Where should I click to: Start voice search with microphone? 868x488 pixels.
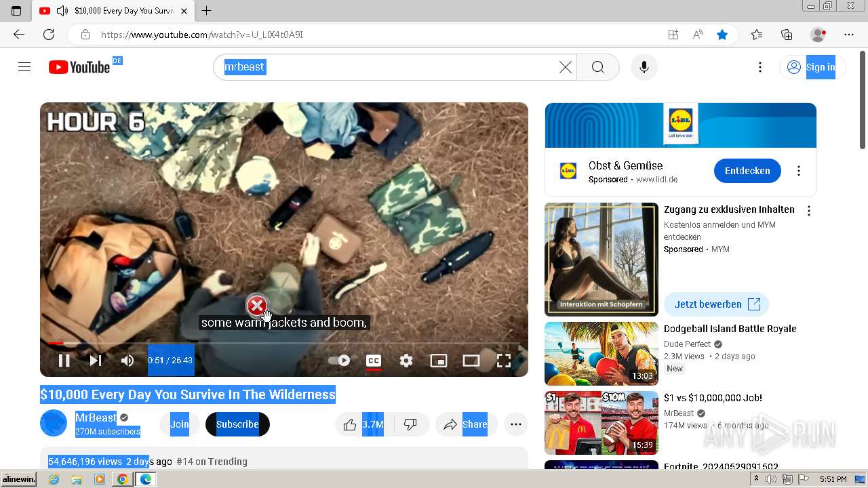[644, 67]
